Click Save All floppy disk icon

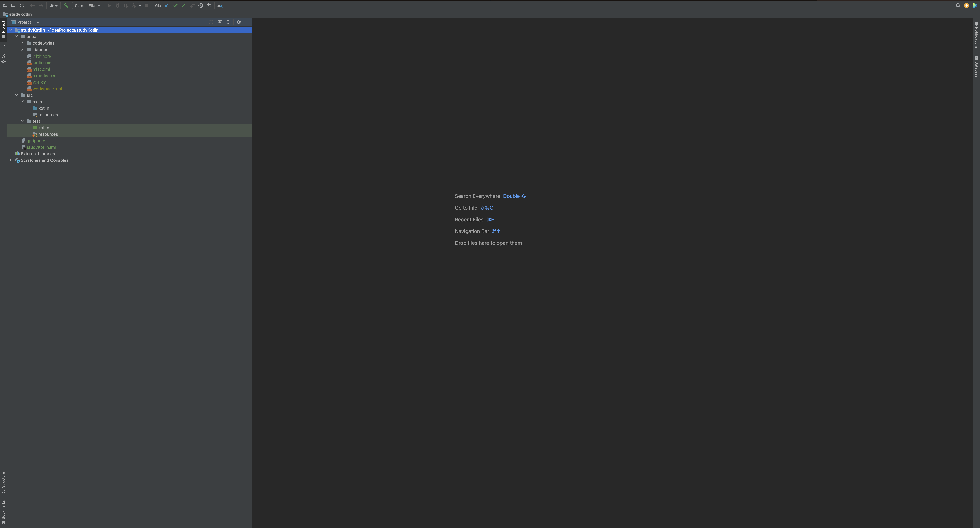point(13,5)
